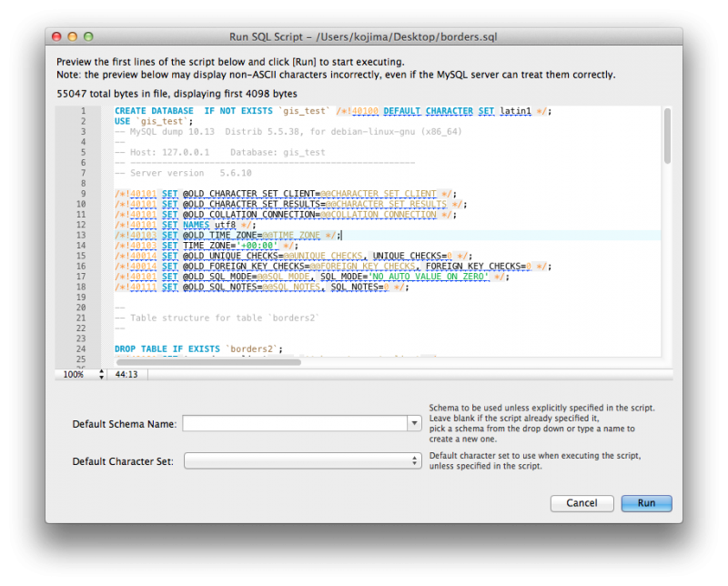Click Run to execute the SQL script
Image resolution: width=728 pixels, height=586 pixels.
click(646, 503)
